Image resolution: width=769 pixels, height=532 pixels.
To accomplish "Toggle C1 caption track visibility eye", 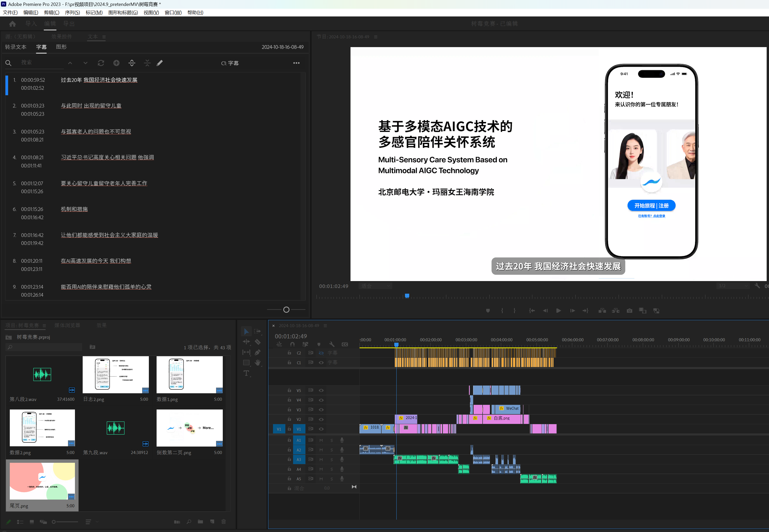I will click(x=321, y=363).
